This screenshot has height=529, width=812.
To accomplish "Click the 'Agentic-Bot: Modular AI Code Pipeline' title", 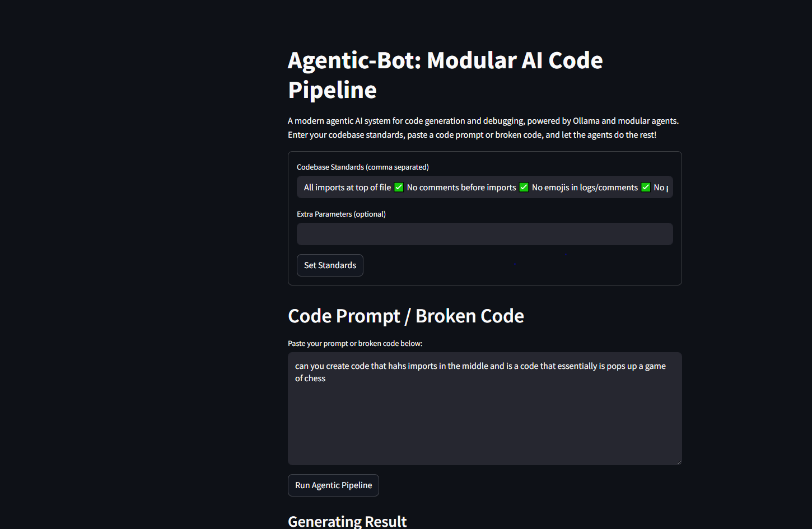I will (445, 74).
